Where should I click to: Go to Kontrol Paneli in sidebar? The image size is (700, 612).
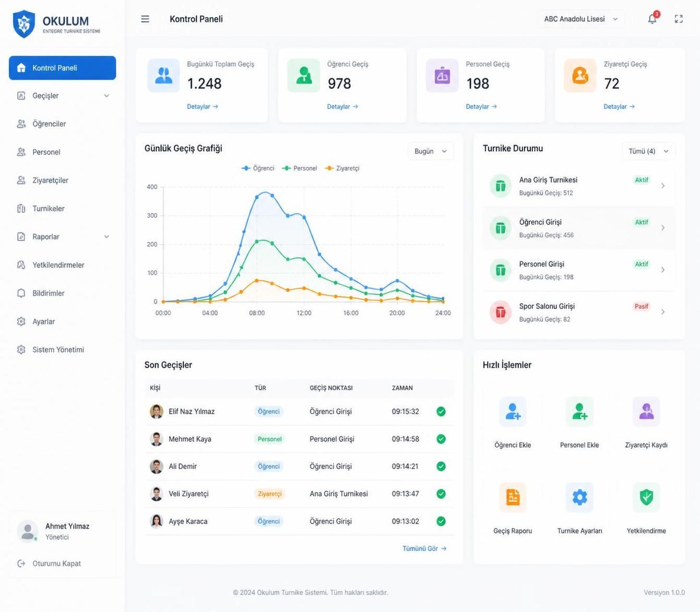point(63,68)
